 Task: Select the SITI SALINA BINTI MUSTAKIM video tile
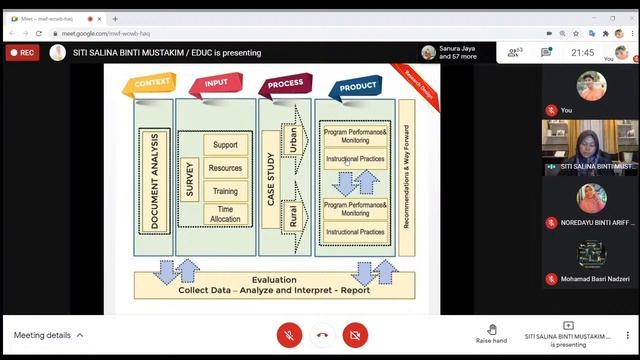point(590,148)
